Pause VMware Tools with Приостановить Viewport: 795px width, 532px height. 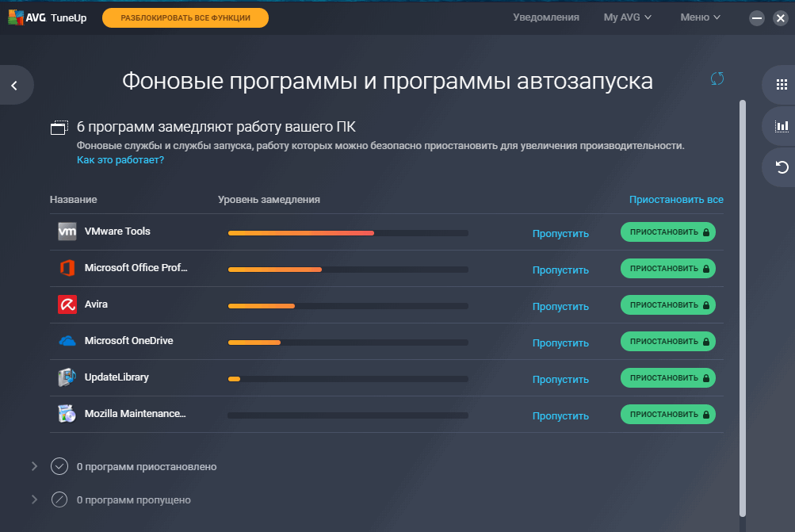tap(668, 232)
